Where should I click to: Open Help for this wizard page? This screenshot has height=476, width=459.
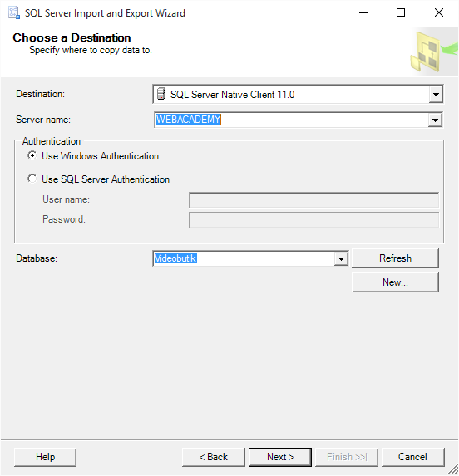click(x=45, y=457)
